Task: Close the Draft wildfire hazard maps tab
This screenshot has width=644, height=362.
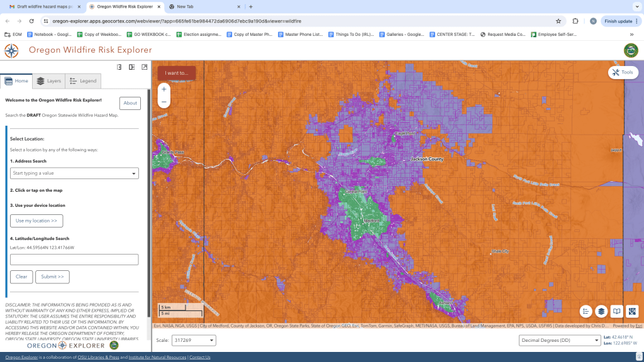Action: pyautogui.click(x=79, y=6)
